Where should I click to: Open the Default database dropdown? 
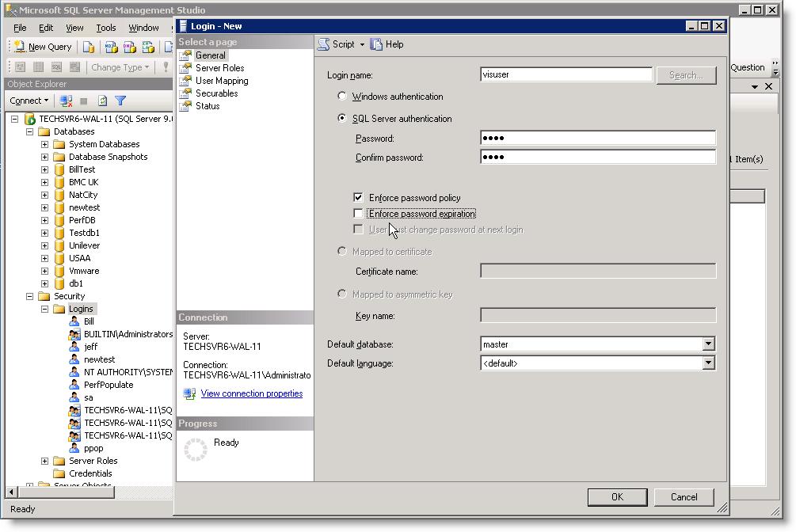point(709,344)
